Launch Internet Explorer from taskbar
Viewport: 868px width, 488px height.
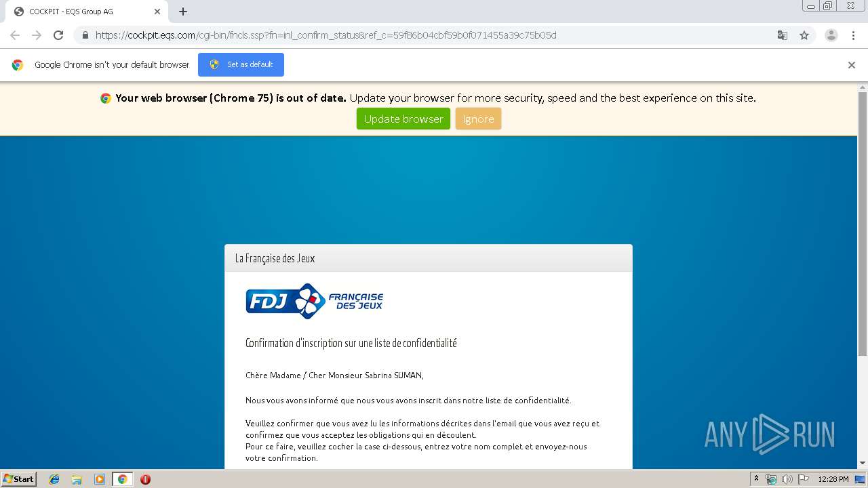coord(54,479)
